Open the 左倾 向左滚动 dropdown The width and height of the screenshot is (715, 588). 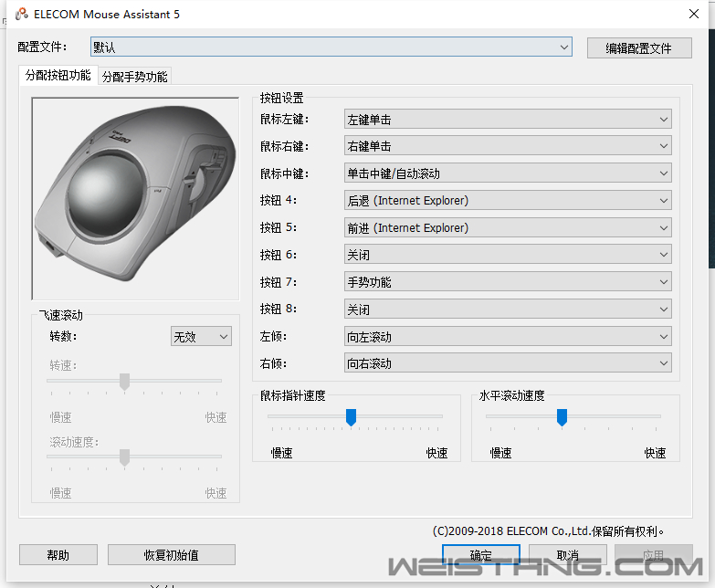(x=508, y=336)
